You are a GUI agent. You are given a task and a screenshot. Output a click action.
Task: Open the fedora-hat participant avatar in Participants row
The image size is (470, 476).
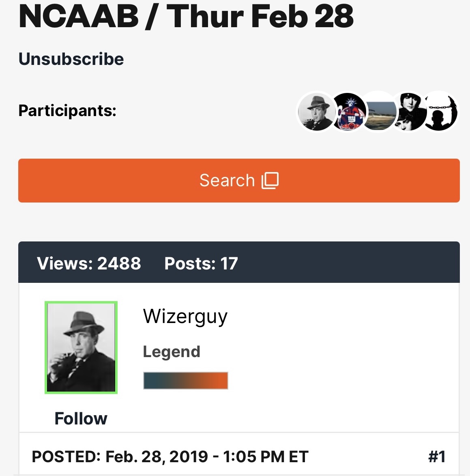point(315,112)
